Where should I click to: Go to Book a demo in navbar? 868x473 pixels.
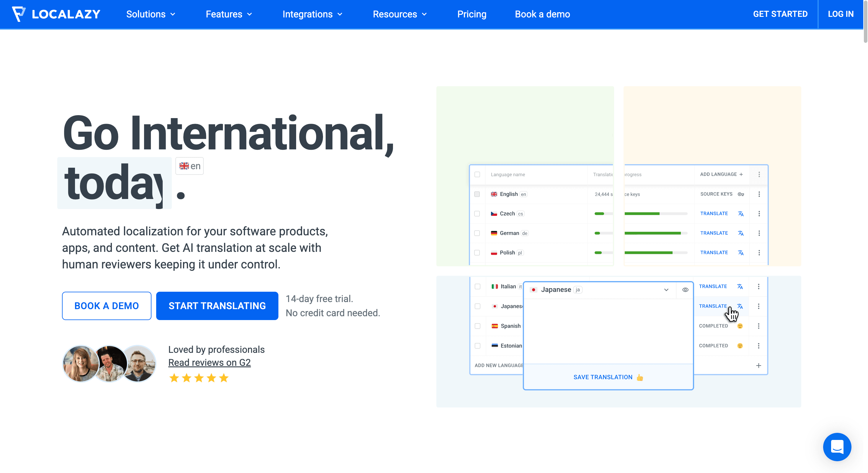(x=543, y=14)
